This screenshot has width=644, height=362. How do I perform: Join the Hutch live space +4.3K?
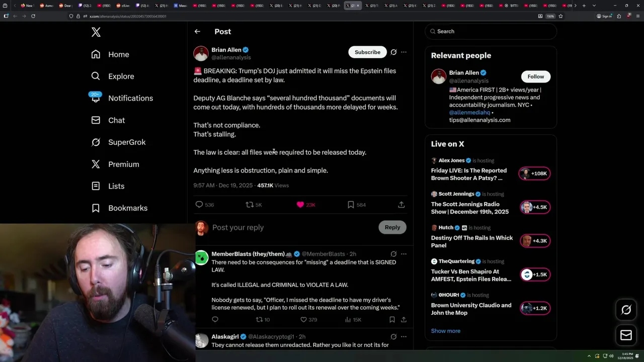(x=534, y=241)
